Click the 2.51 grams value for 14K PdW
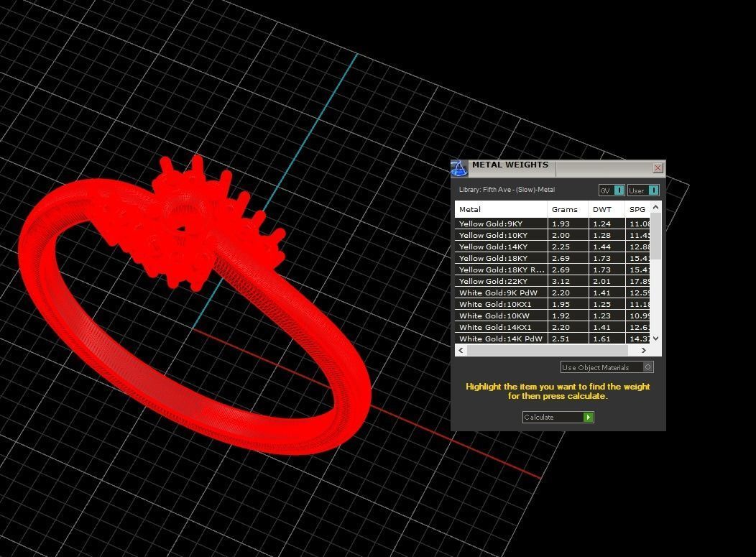756x557 pixels. coord(561,339)
